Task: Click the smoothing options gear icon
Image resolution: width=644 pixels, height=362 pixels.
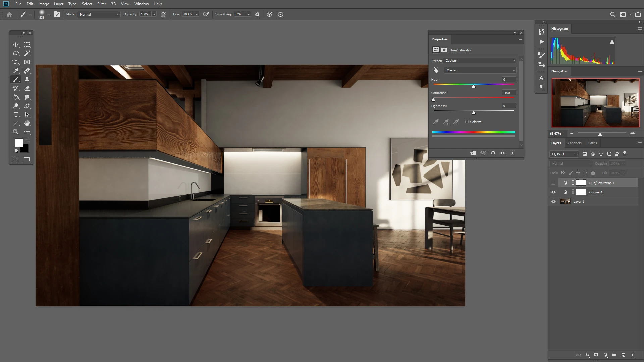Action: 257,14
